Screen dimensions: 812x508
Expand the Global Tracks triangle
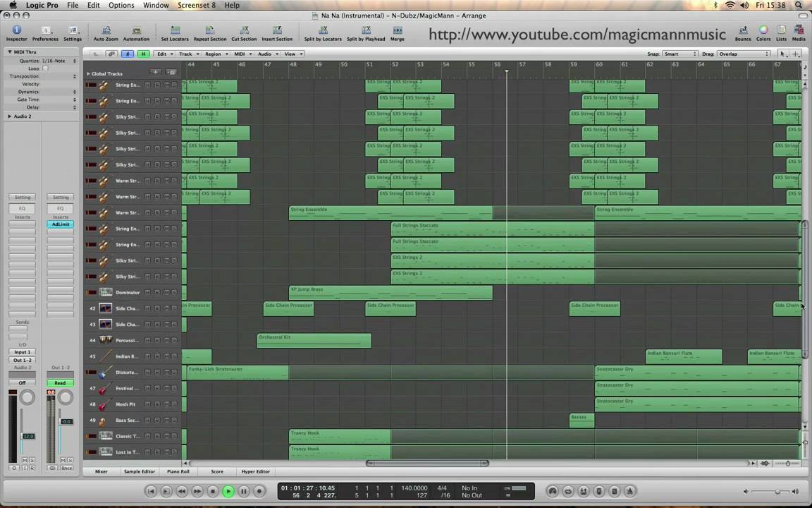(x=88, y=73)
